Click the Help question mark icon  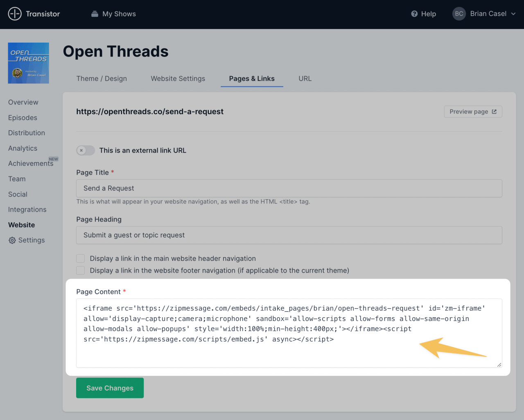pos(414,14)
